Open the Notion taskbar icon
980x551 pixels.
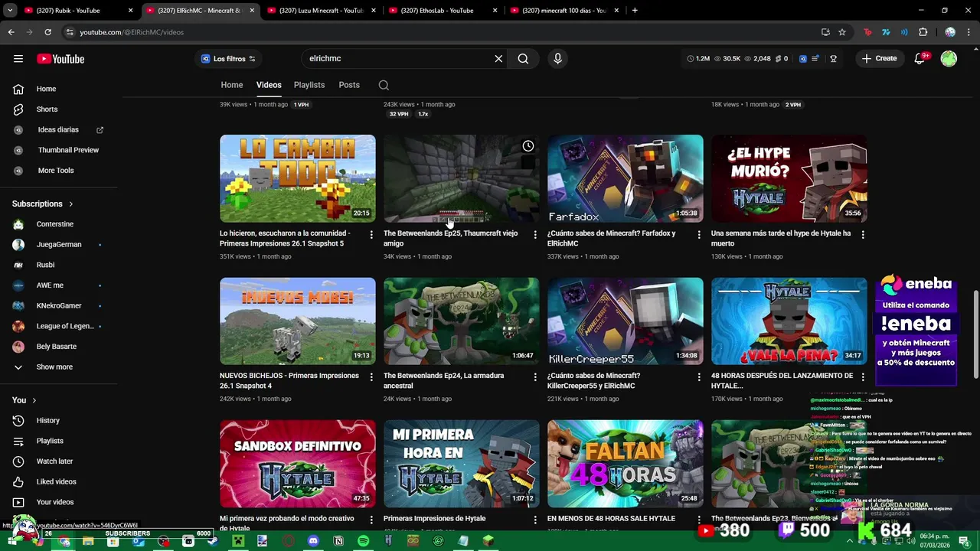click(x=338, y=541)
